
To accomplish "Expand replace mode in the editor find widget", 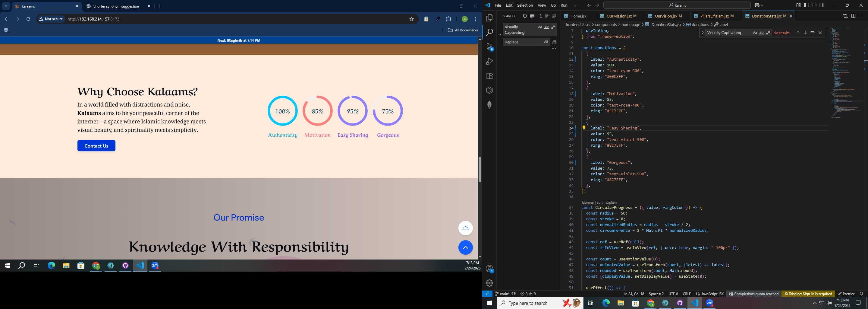I will tap(702, 33).
